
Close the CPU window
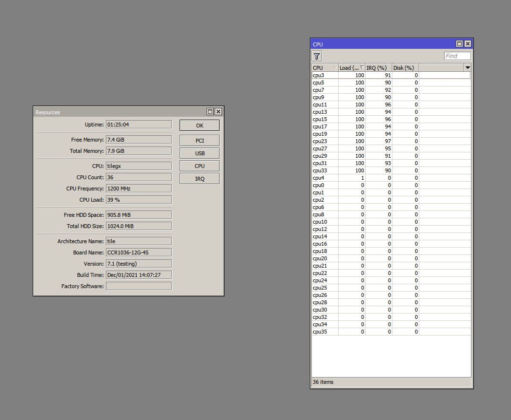[468, 43]
